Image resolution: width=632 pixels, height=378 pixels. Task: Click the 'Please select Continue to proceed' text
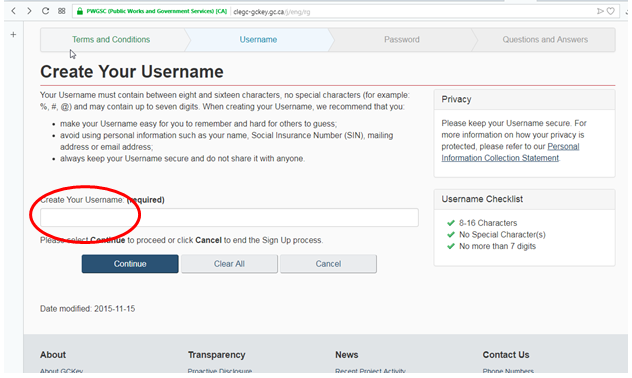tap(181, 240)
